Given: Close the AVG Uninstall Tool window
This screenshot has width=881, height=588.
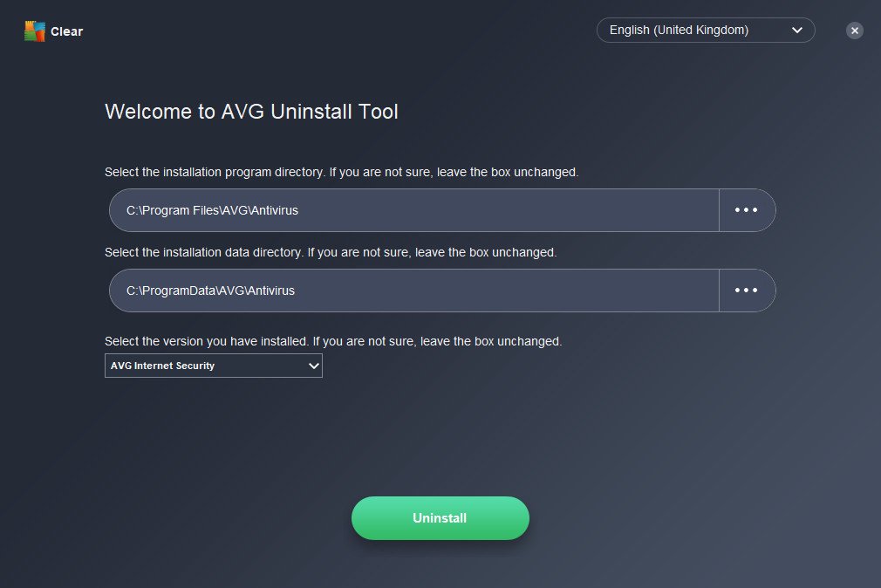Looking at the screenshot, I should pyautogui.click(x=855, y=31).
